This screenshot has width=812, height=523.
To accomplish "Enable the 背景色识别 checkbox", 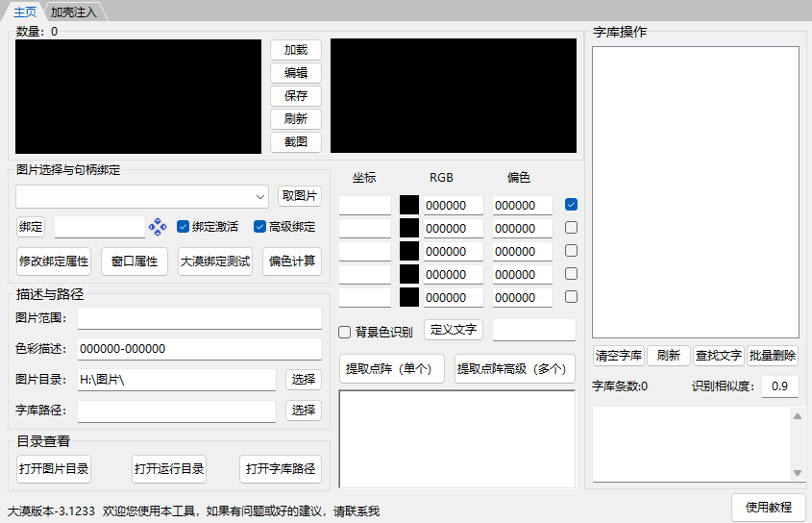I will pos(344,333).
